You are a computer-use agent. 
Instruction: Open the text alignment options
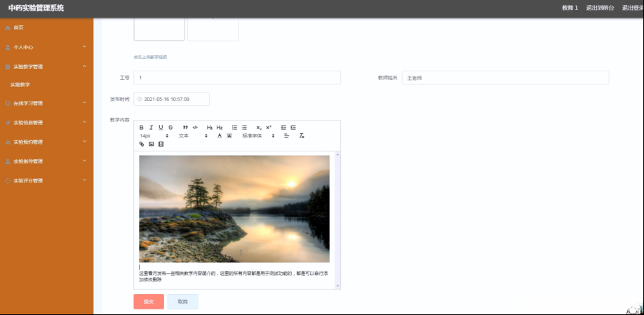(287, 136)
